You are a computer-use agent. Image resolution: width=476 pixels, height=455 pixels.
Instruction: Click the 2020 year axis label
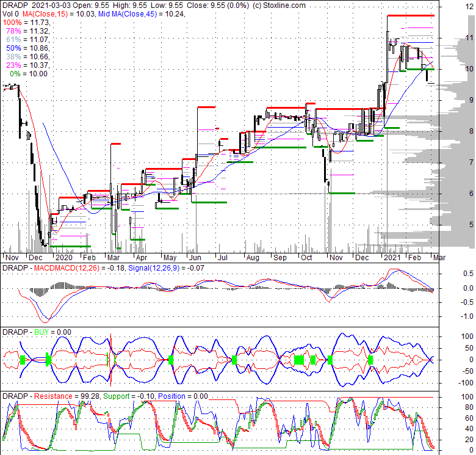[x=64, y=258]
